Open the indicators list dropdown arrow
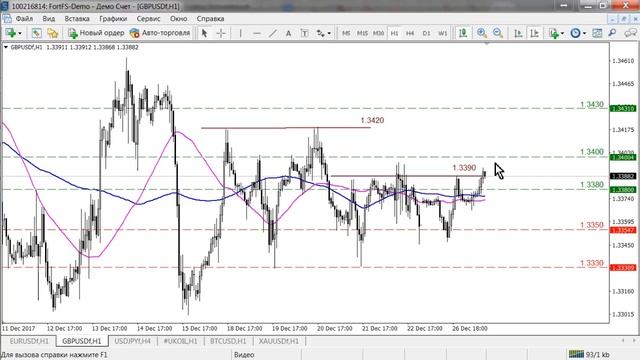The height and width of the screenshot is (360, 640). [x=562, y=33]
